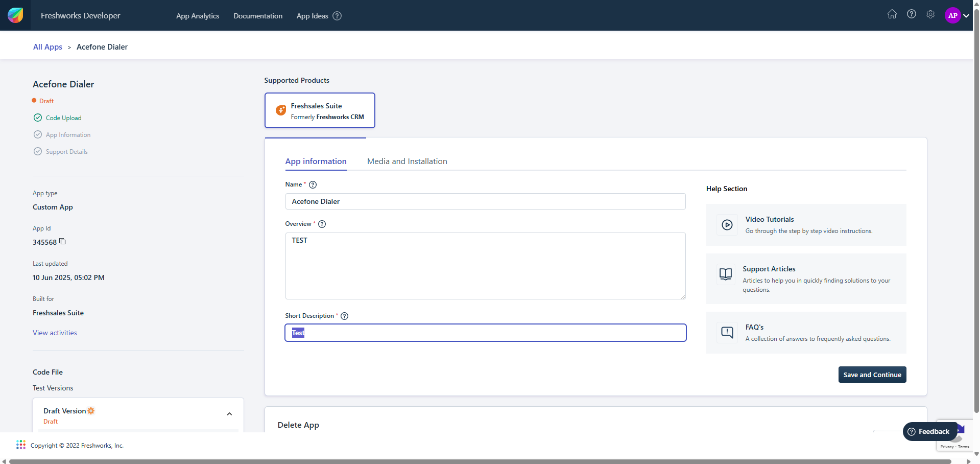Open App Analytics menu

(198, 16)
